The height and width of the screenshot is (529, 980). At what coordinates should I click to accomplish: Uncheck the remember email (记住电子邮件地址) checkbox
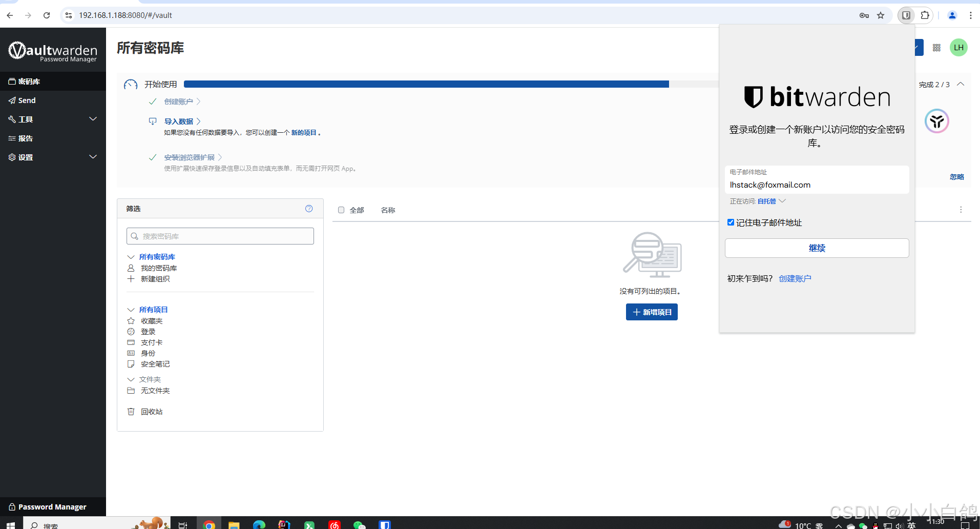(x=731, y=222)
